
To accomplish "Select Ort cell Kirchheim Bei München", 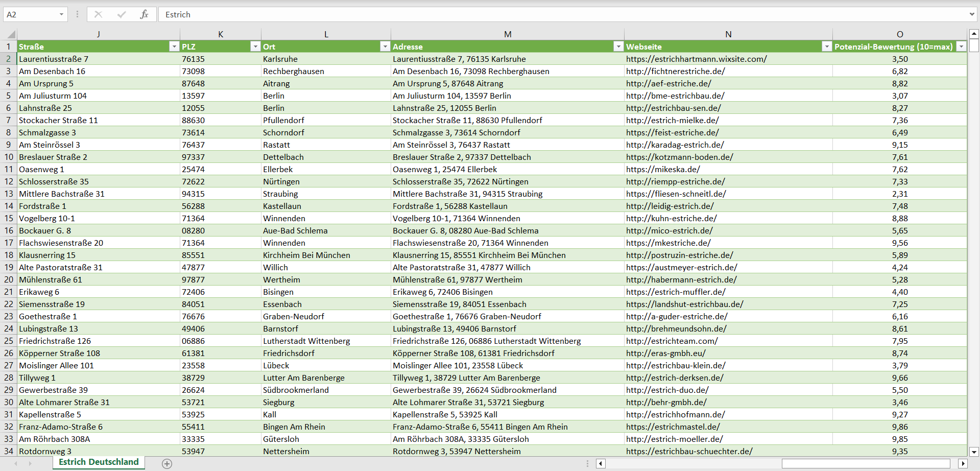I will 326,255.
